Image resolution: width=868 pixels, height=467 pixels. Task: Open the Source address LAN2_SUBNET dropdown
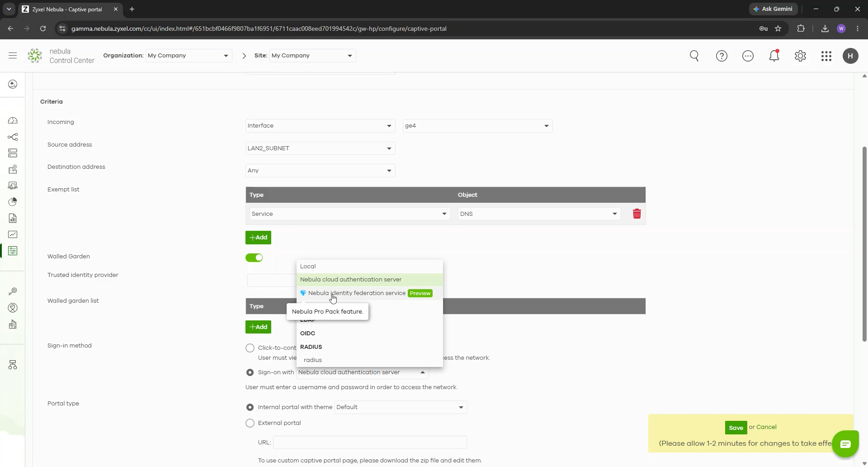point(320,148)
